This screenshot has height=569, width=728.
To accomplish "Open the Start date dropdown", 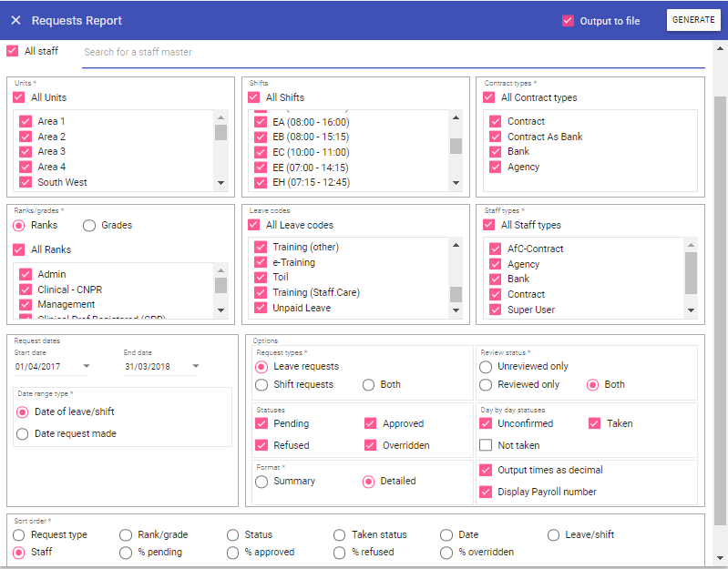I will click(87, 367).
